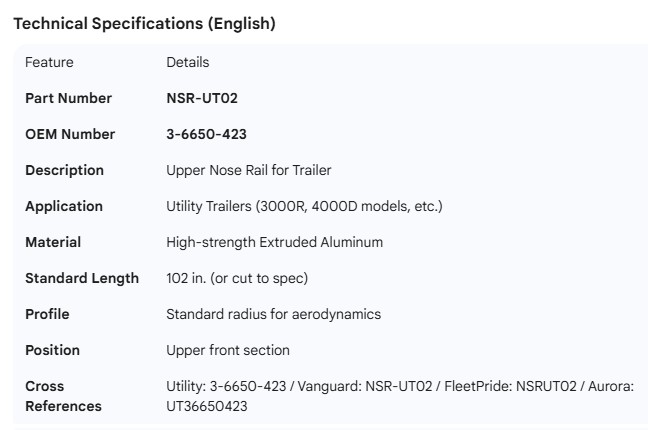Click the Profile row label
Viewport: 648px width, 430px height.
point(46,314)
